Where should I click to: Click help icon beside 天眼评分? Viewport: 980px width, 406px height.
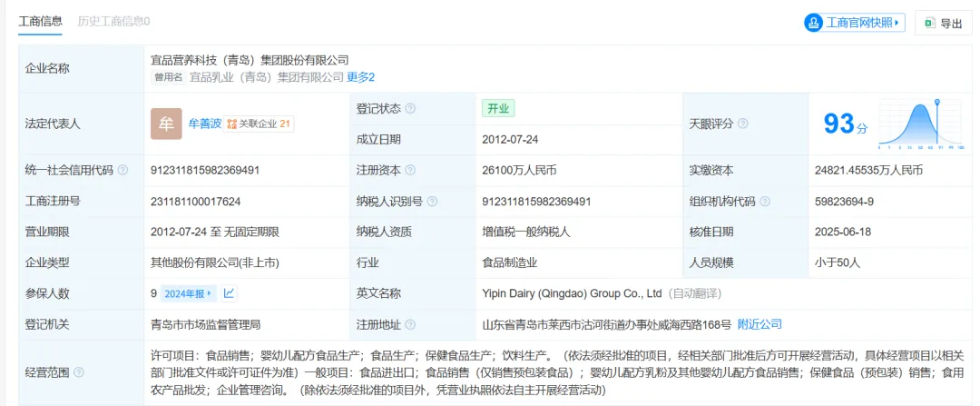(x=743, y=124)
